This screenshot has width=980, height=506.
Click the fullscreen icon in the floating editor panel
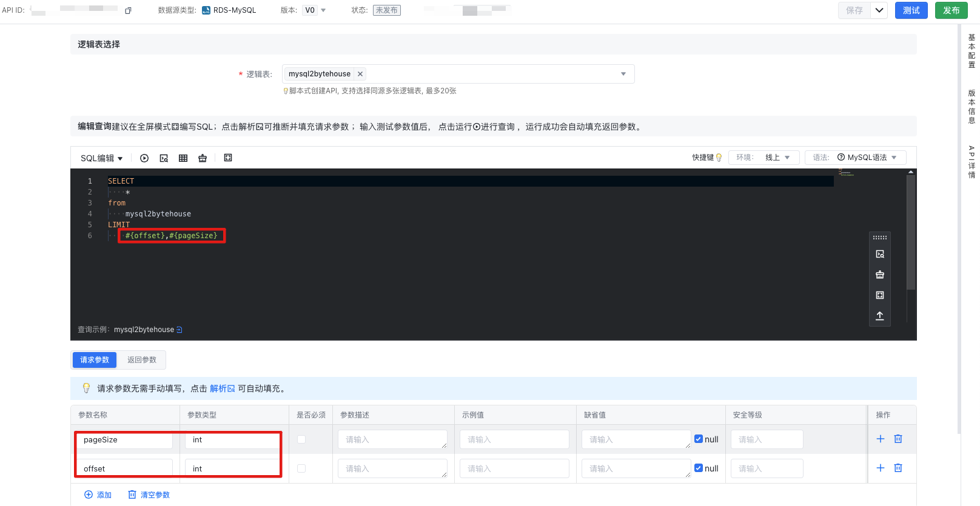coord(880,295)
